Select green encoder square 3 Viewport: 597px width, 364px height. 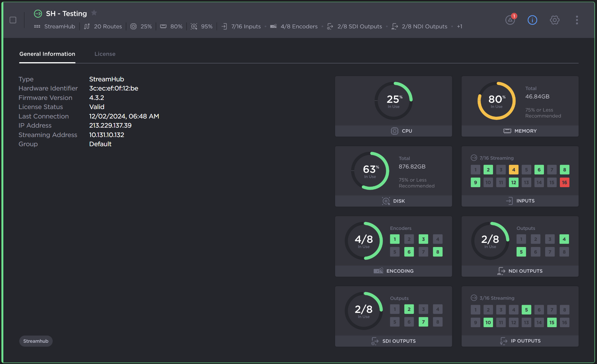[x=423, y=239]
